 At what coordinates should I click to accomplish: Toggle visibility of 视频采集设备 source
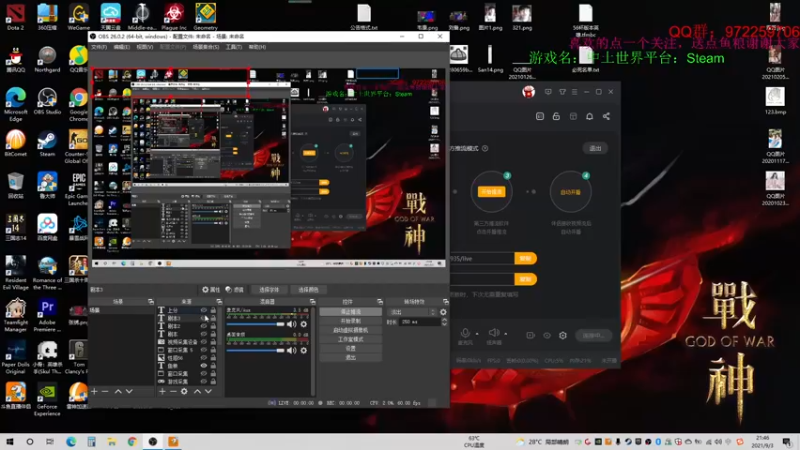click(204, 342)
